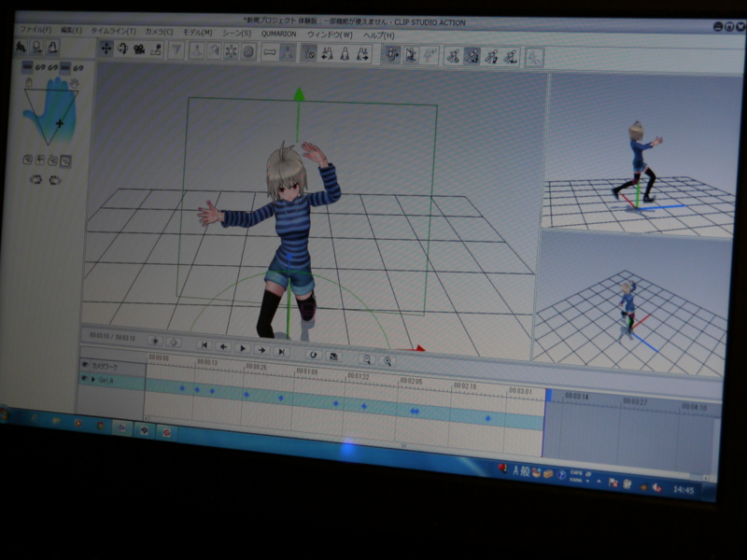This screenshot has height=560, width=747.
Task: Click the blue playhead marker near 00:03:14
Action: [x=548, y=395]
